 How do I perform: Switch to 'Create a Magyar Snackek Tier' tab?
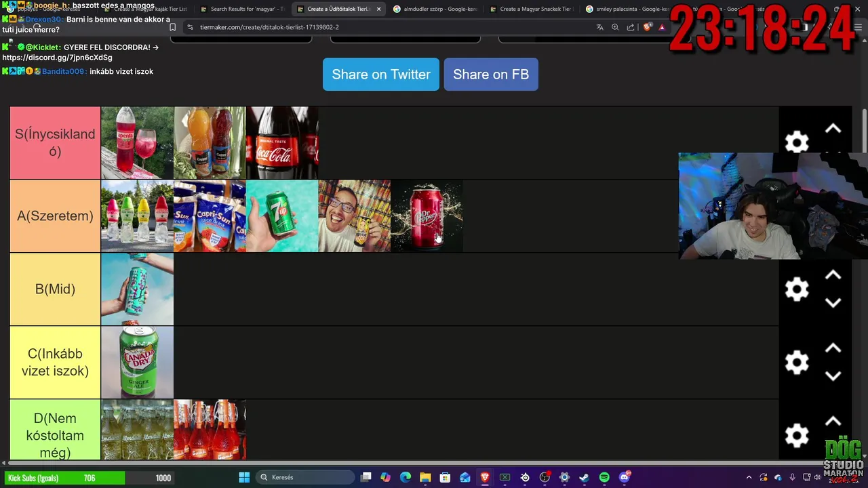(531, 9)
